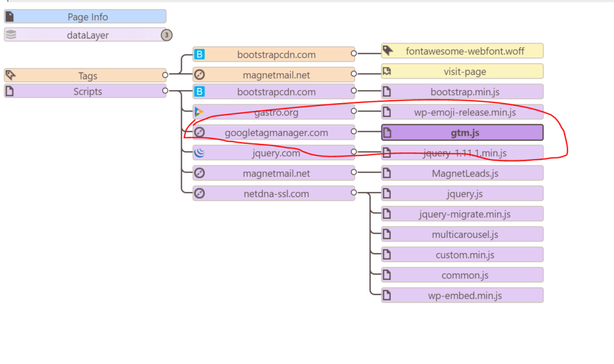This screenshot has height=364, width=614.
Task: Click file icon of wp-emoji-release.min.js
Action: coord(387,112)
